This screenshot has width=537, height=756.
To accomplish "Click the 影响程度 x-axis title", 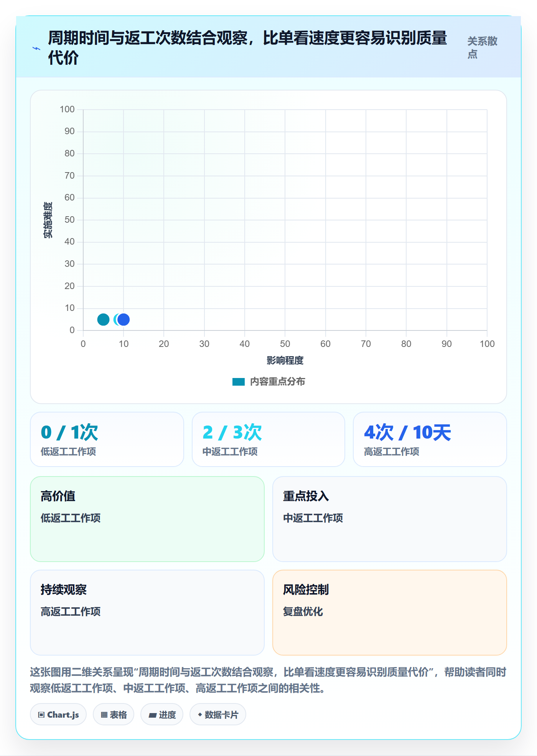I will click(285, 360).
